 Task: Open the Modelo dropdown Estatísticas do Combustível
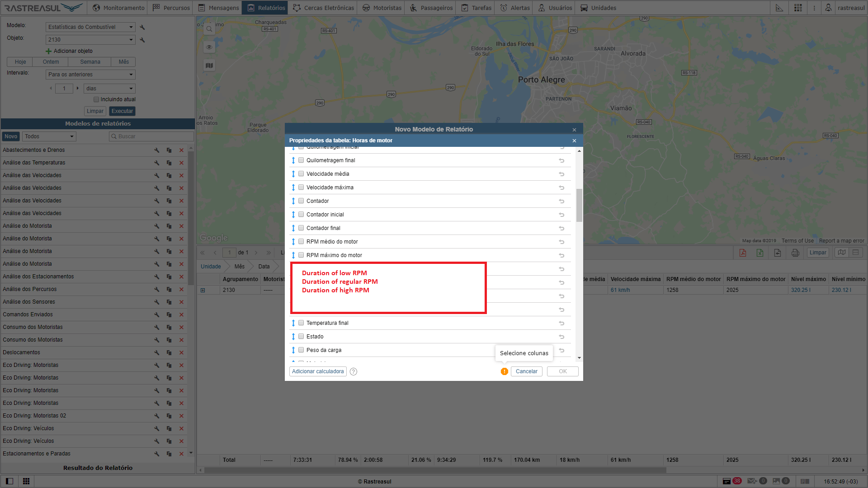tap(90, 27)
